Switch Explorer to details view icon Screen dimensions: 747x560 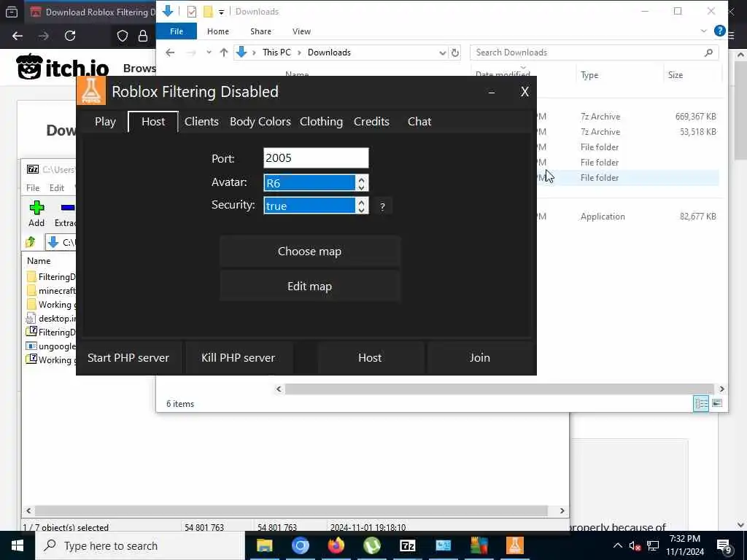pos(701,403)
